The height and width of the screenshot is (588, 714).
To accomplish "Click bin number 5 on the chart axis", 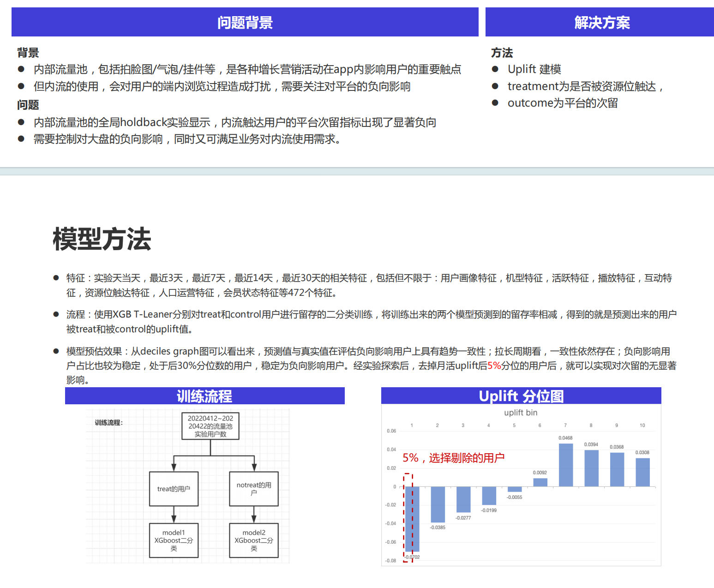I will pyautogui.click(x=514, y=425).
